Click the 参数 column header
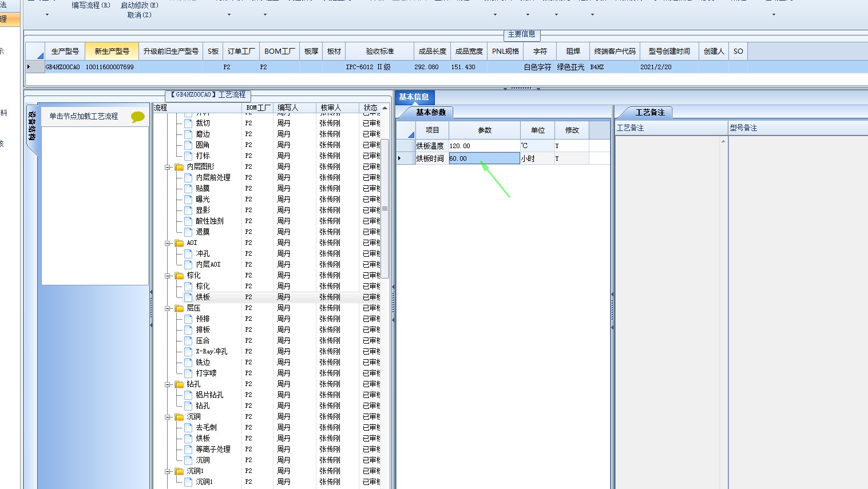Viewport: 868px width, 489px height. tap(485, 130)
